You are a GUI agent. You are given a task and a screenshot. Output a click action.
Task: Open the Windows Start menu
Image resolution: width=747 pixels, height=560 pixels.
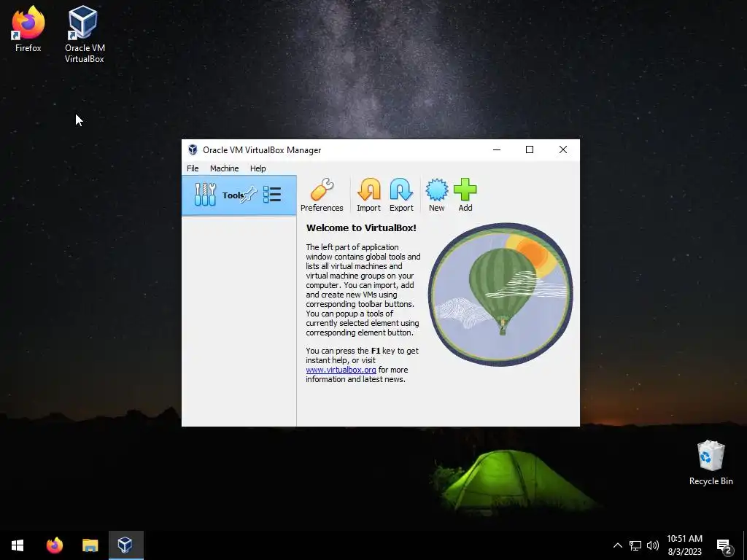pyautogui.click(x=18, y=545)
